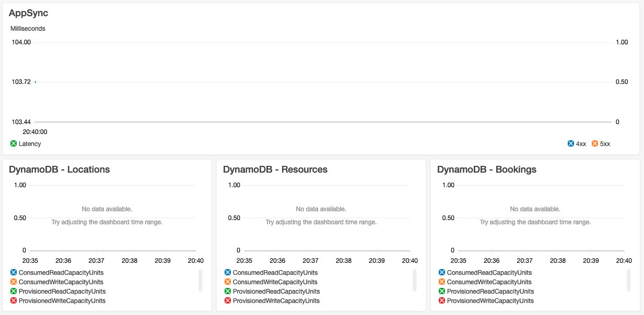Toggle ProvisionedWriteCapacityUnits checkbox in Bookings widget
This screenshot has height=315, width=644.
pos(442,300)
